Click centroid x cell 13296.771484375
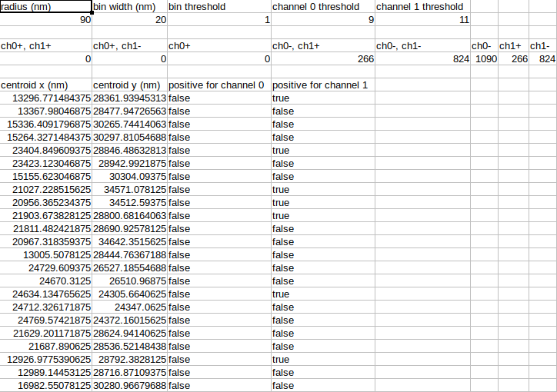Screen dimensions: 557x392 pos(46,98)
